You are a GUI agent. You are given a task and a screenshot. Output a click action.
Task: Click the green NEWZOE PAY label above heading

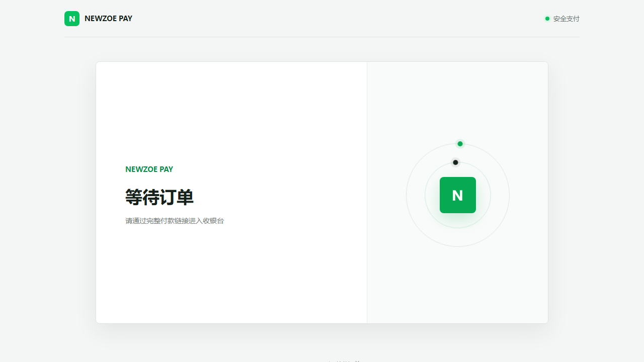point(149,169)
